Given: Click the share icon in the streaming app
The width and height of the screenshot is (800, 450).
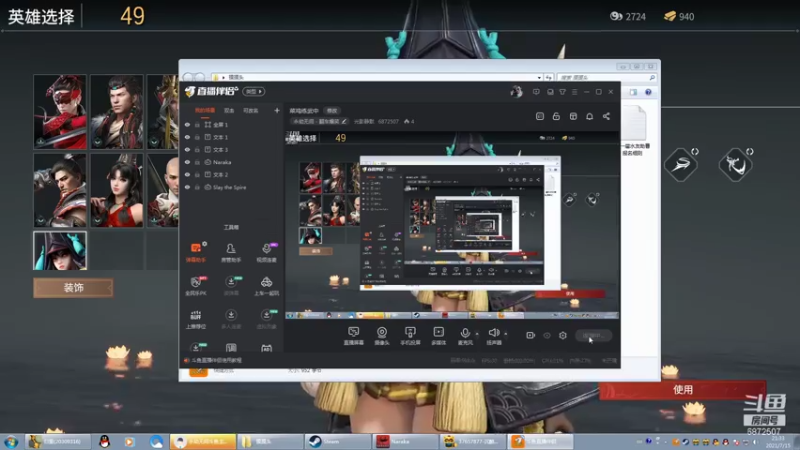Looking at the screenshot, I should pos(606,116).
